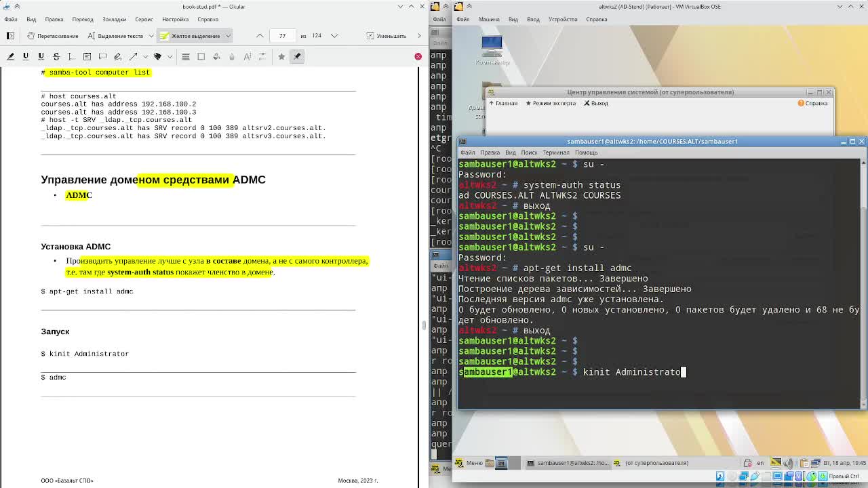The width and height of the screenshot is (868, 488).
Task: Go to previous page in Okular
Action: [260, 35]
